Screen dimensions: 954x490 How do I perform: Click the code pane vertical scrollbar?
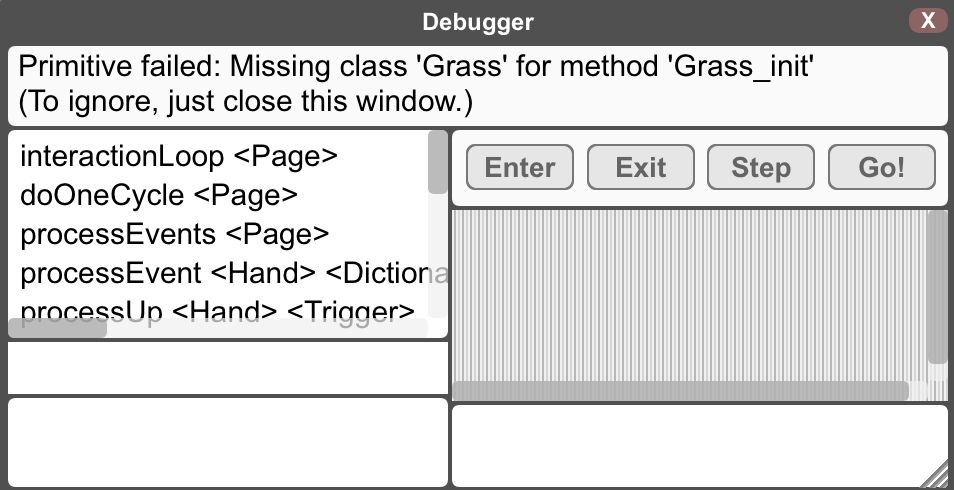coord(938,287)
